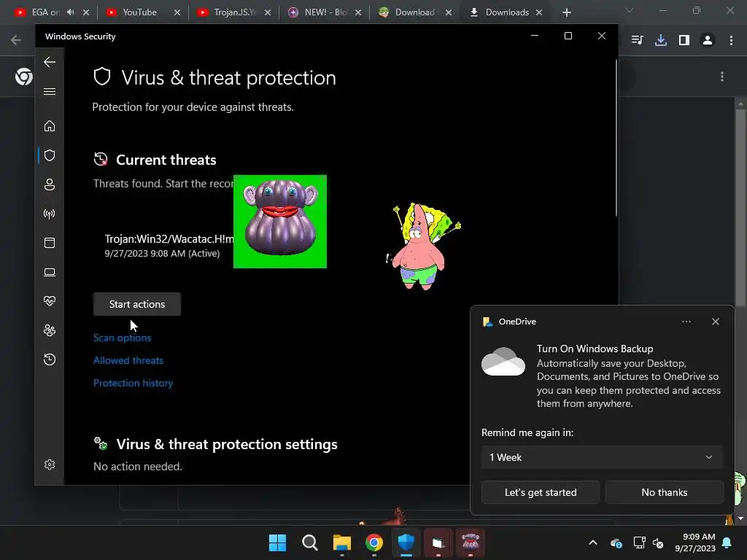Click the muted volume tray icon
This screenshot has height=560, width=747.
pyautogui.click(x=659, y=542)
